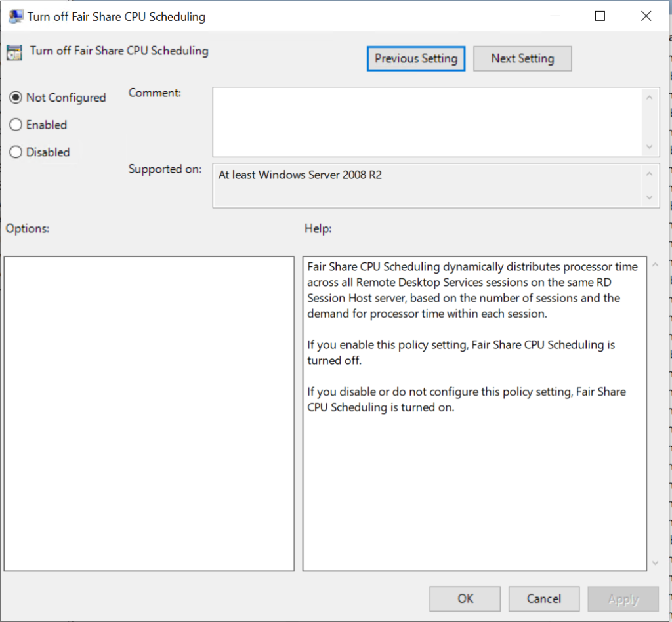Click the Turn off Fair Share CPU Scheduling setting icon
This screenshot has width=672, height=622.
14,51
